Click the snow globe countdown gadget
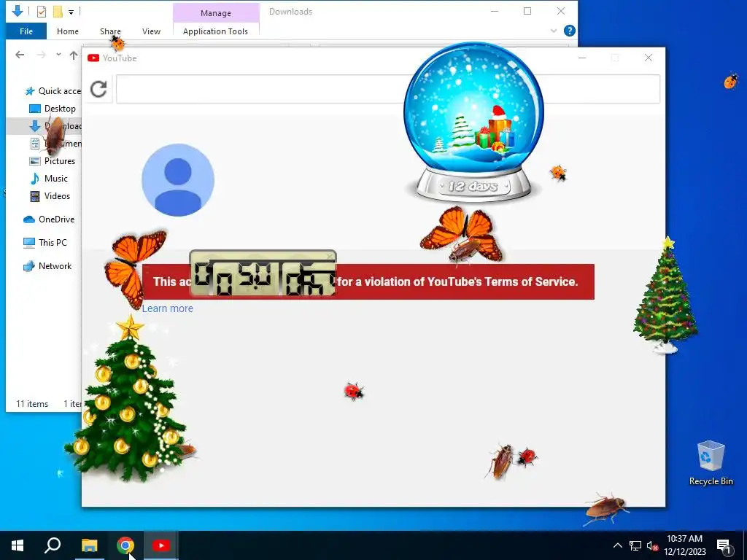This screenshot has width=747, height=560. [473, 122]
